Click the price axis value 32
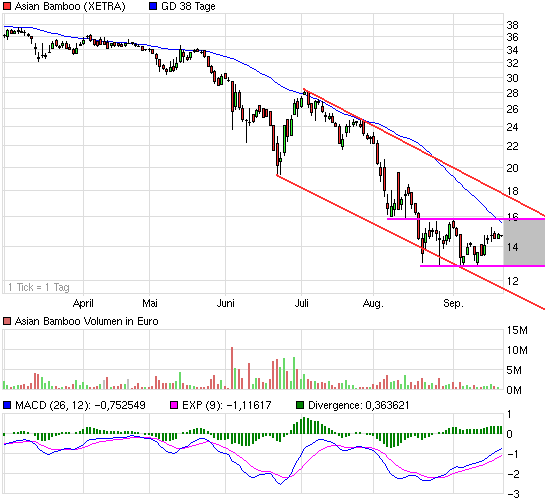The image size is (545, 502). (512, 63)
